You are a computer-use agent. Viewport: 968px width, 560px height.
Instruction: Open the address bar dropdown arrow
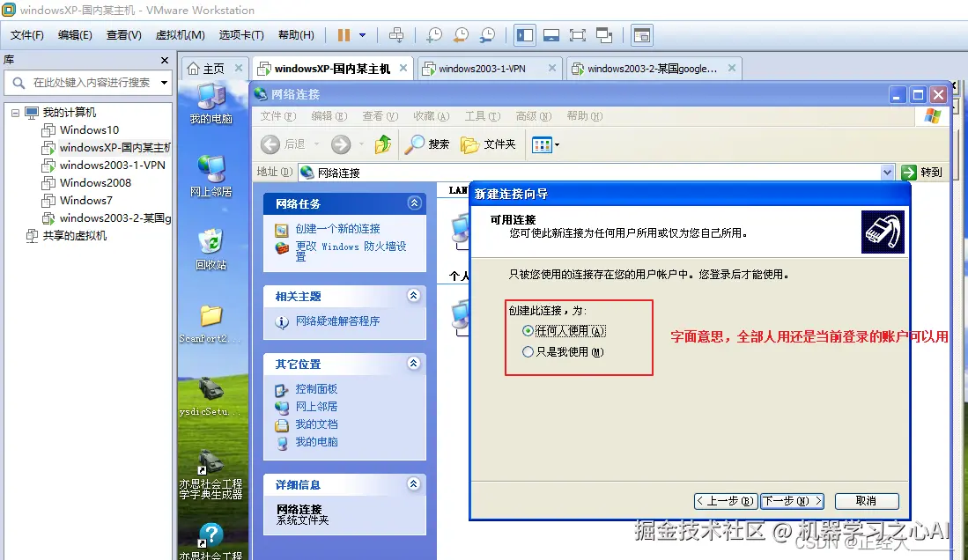(887, 173)
